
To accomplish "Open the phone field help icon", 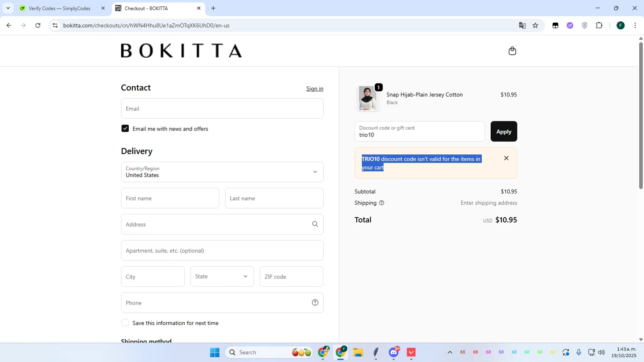I will (x=315, y=303).
